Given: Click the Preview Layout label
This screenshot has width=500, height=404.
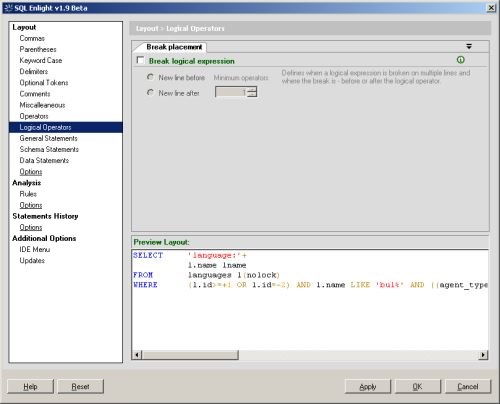Looking at the screenshot, I should pyautogui.click(x=161, y=242).
